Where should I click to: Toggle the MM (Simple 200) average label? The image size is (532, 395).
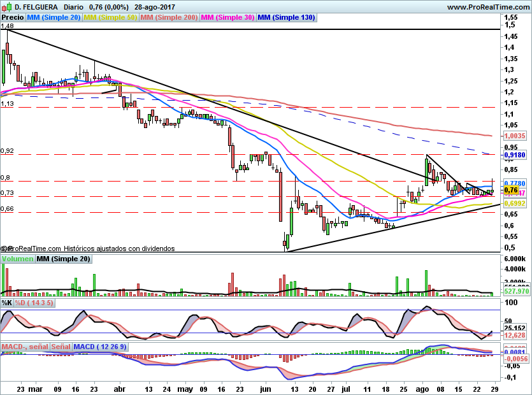tap(168, 17)
